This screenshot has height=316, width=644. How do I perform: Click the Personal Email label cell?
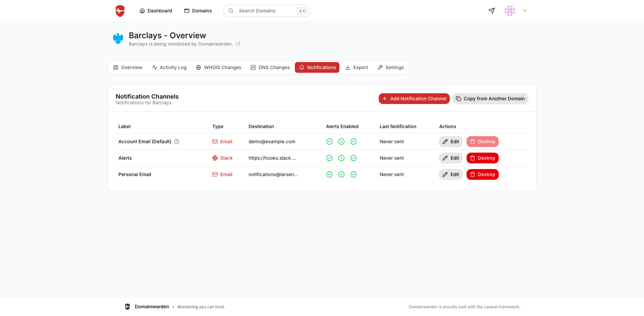(x=135, y=174)
